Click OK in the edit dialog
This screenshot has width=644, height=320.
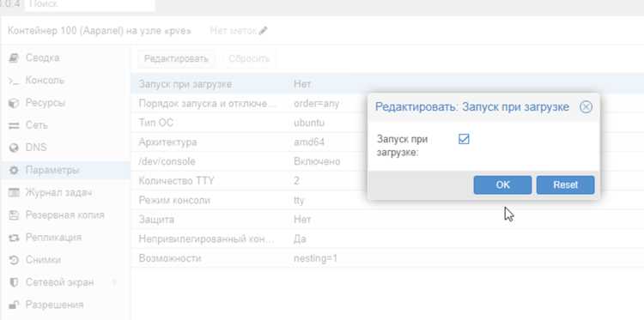502,185
